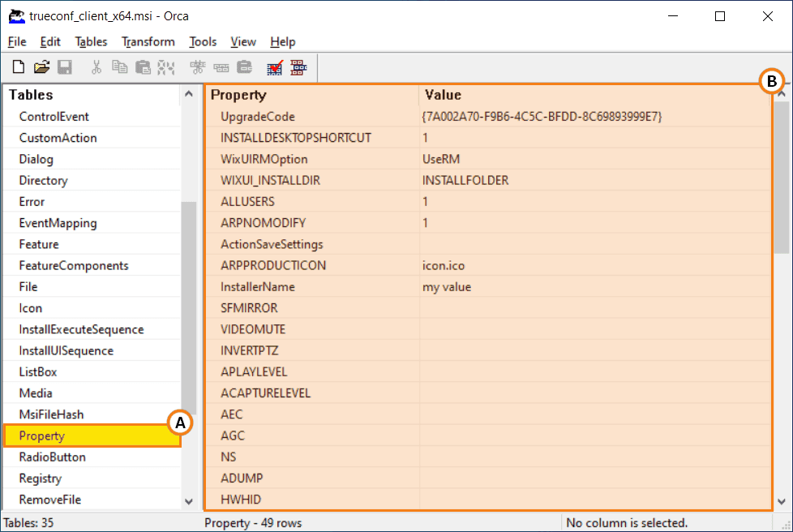Open the Tools menu

(203, 42)
